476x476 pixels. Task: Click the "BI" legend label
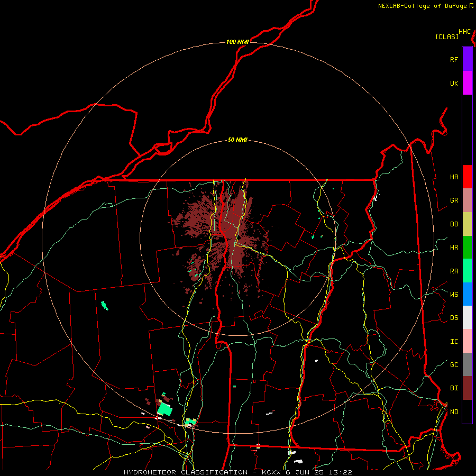coord(454,388)
